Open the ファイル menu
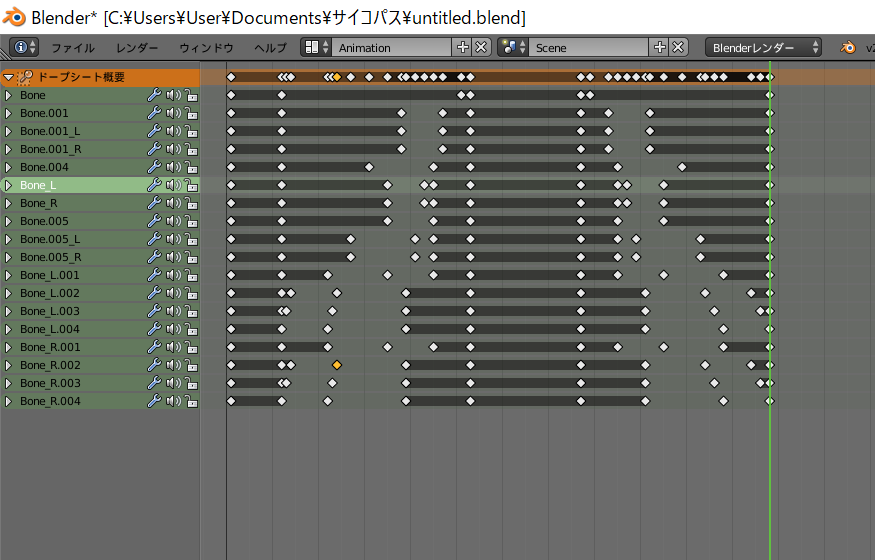This screenshot has height=560, width=875. (x=73, y=48)
